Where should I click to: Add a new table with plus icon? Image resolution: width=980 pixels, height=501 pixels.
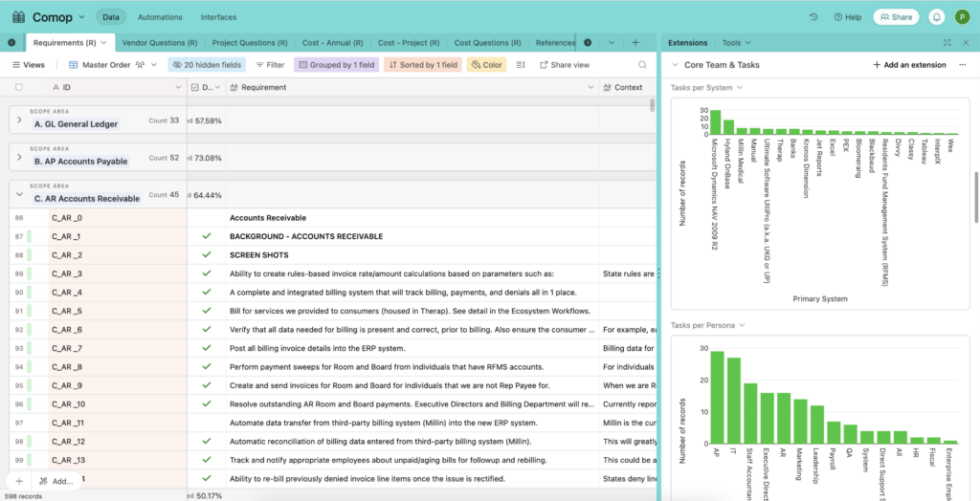coord(635,42)
